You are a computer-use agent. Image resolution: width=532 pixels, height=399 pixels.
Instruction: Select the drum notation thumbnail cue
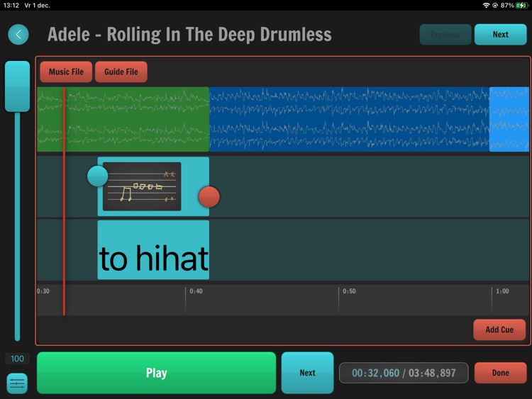click(x=142, y=186)
